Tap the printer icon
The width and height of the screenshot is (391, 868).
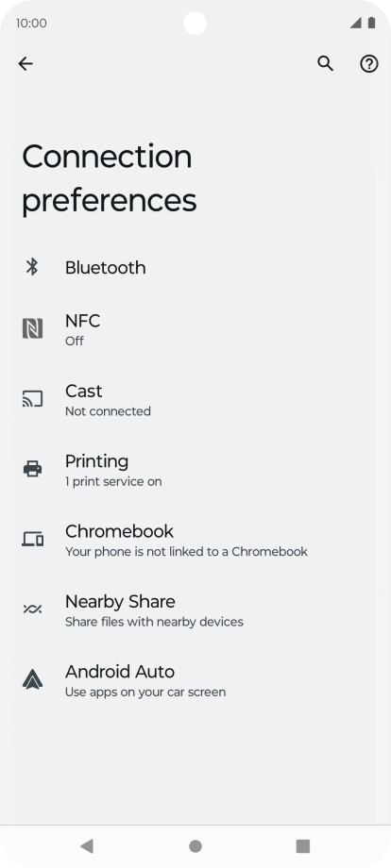[x=32, y=469]
